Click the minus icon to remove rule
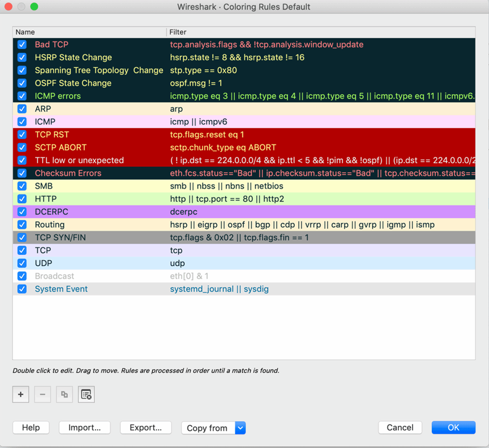This screenshot has height=448, width=489. pos(43,394)
